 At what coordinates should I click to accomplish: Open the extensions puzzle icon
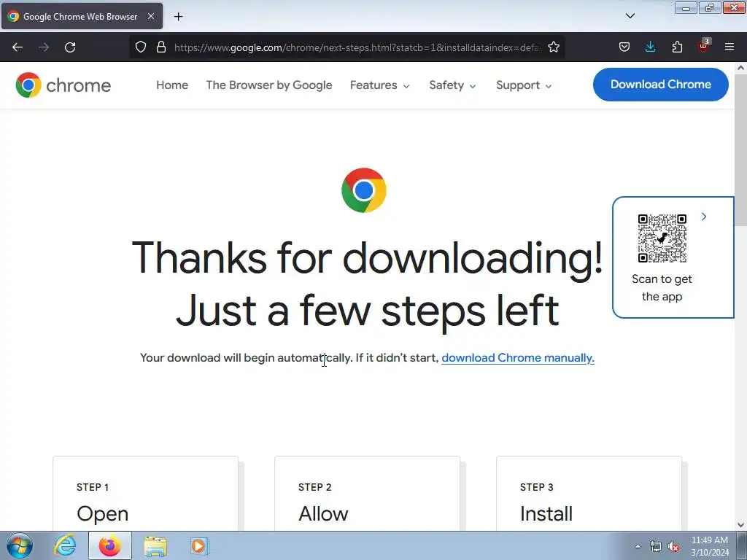(x=677, y=47)
